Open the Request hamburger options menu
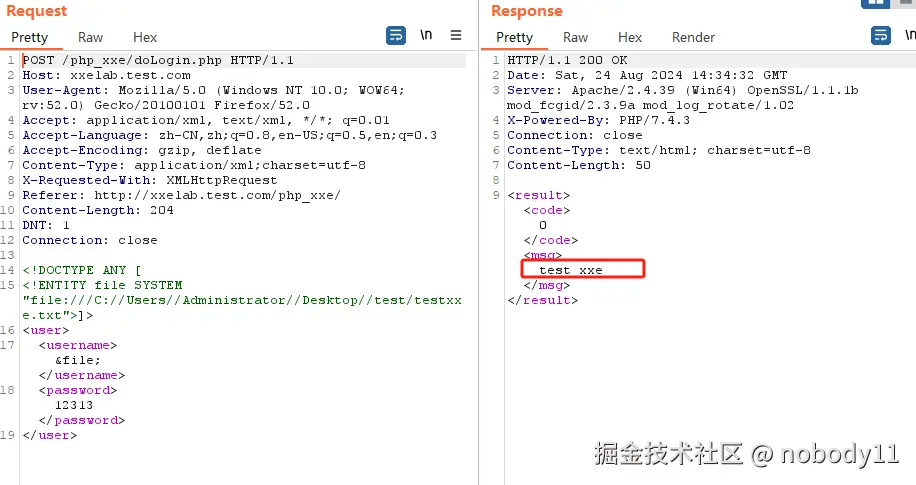Viewport: 916px width, 485px height. 456,35
